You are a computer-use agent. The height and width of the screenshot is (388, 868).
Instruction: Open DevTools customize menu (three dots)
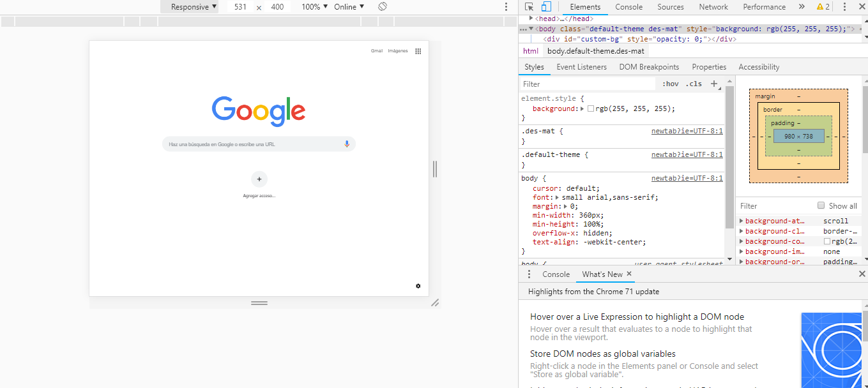844,7
